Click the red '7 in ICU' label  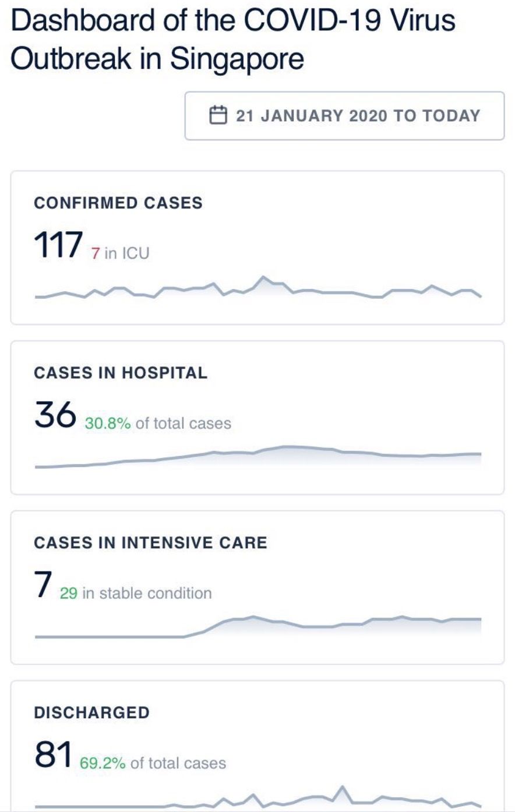click(x=120, y=253)
